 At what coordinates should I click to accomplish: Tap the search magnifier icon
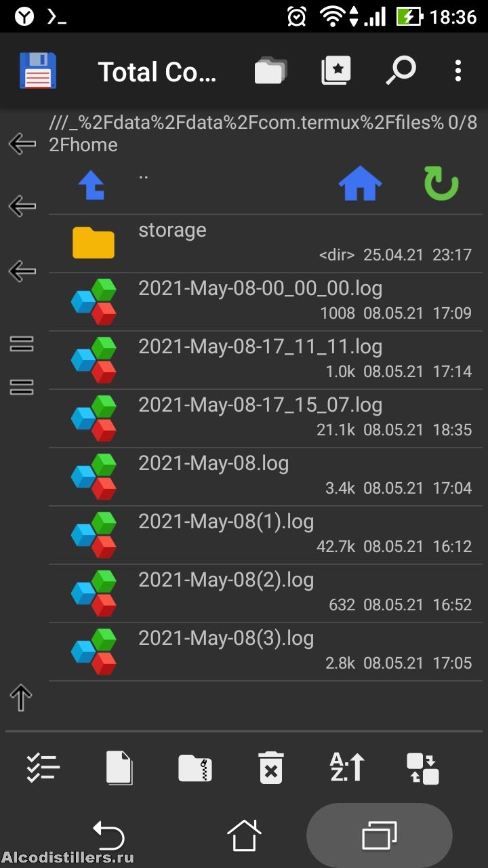tap(401, 71)
